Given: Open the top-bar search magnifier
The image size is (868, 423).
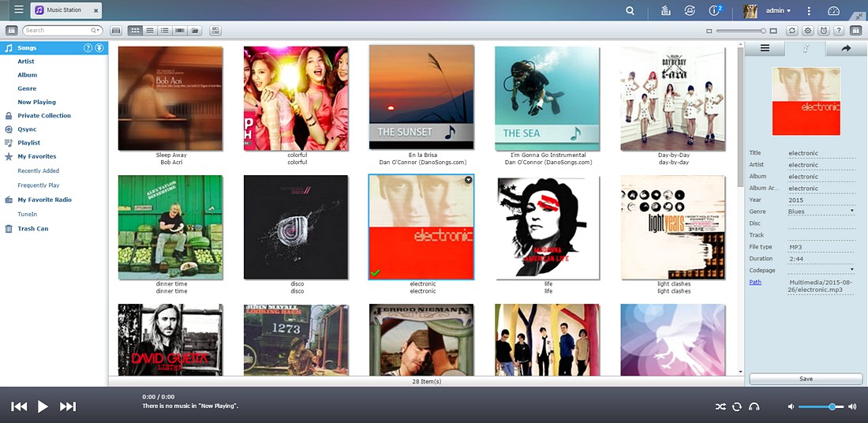Looking at the screenshot, I should pos(630,10).
